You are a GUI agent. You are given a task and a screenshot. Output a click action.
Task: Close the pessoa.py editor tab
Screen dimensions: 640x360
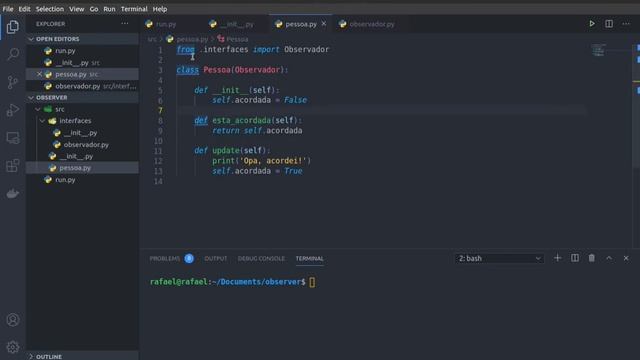324,24
